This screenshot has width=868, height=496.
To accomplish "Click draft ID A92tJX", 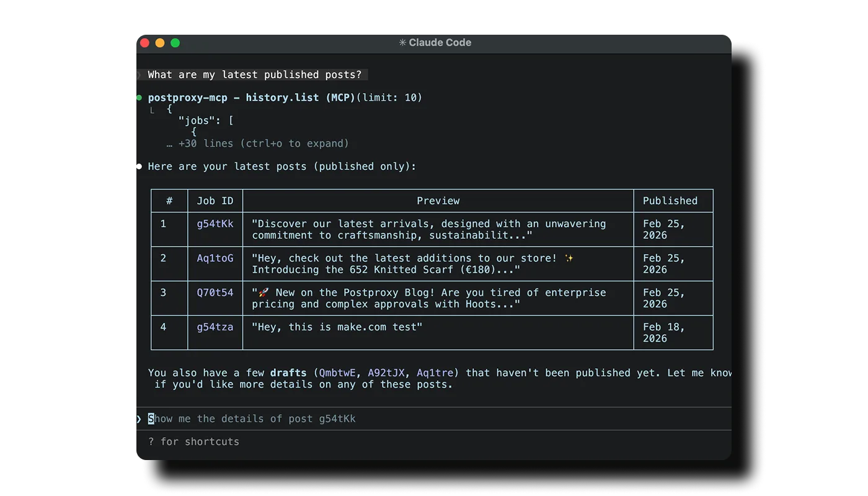I will (x=386, y=373).
